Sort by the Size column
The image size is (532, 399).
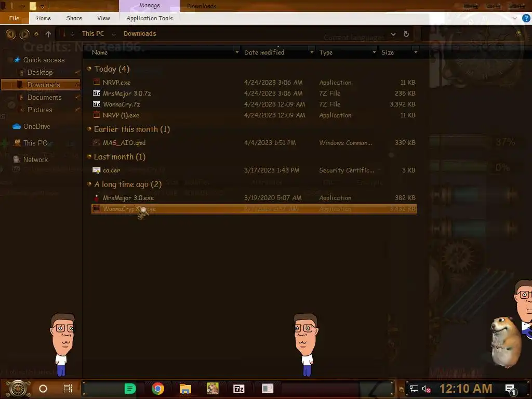pyautogui.click(x=388, y=52)
